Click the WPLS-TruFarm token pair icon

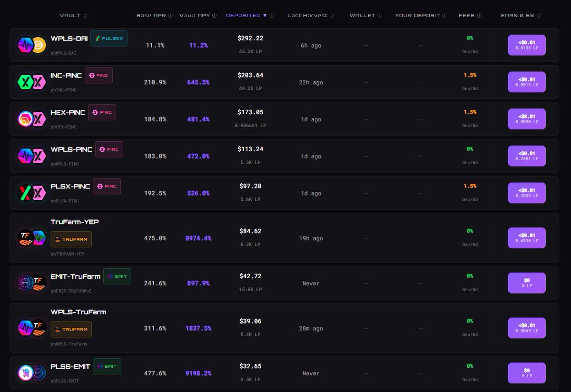click(31, 328)
